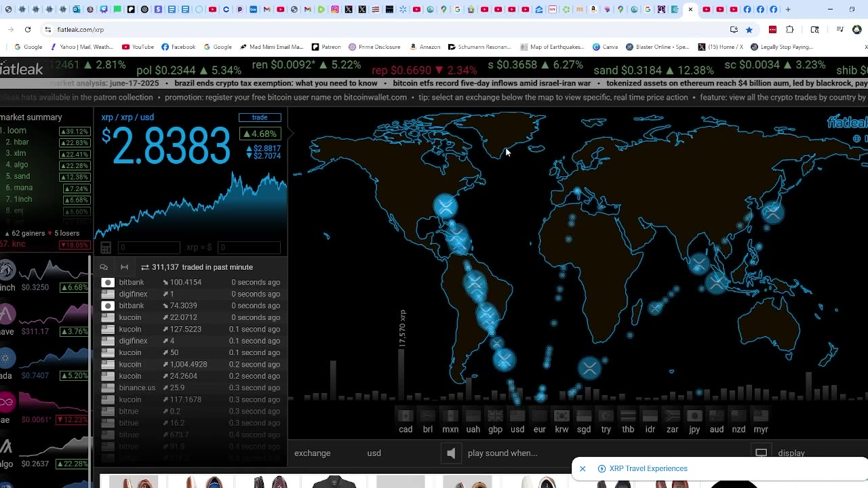Select the NZD currency flag
The height and width of the screenshot is (488, 868).
(x=738, y=416)
